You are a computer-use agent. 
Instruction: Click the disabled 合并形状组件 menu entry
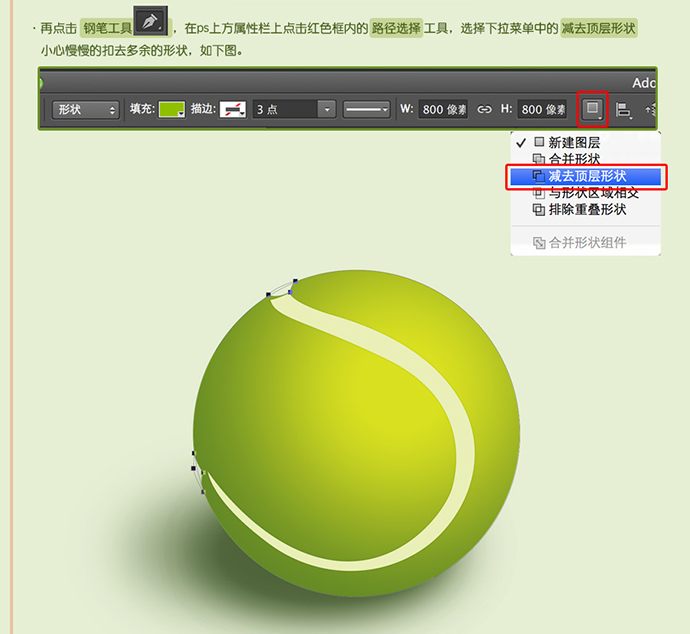(x=587, y=242)
